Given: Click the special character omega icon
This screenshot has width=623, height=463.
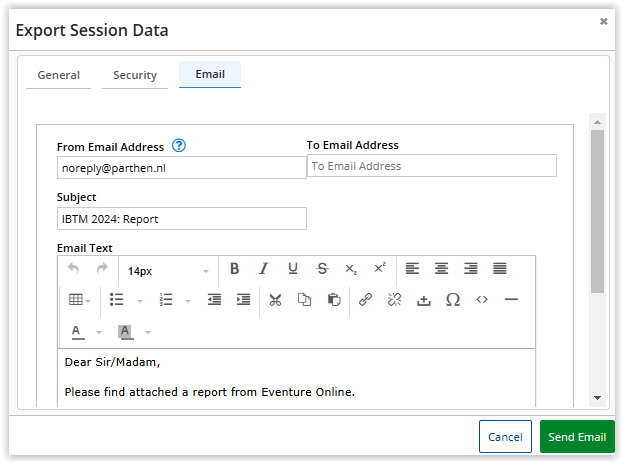Looking at the screenshot, I should click(x=453, y=300).
